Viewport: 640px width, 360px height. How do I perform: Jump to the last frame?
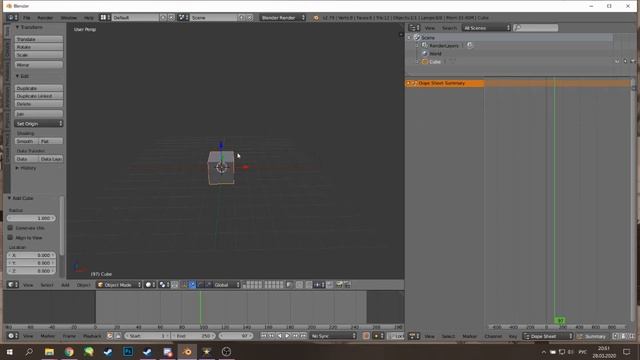pyautogui.click(x=303, y=336)
